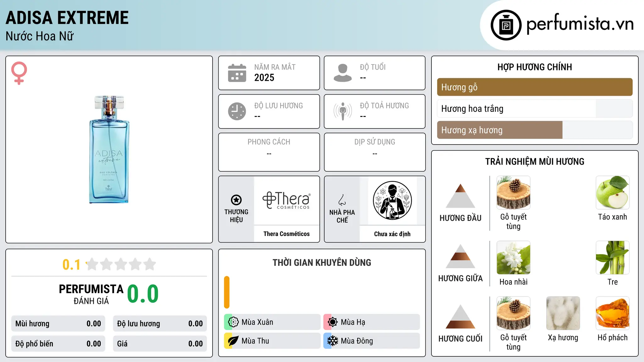
Task: Click the perfumista.vn site name
Action: click(x=580, y=24)
